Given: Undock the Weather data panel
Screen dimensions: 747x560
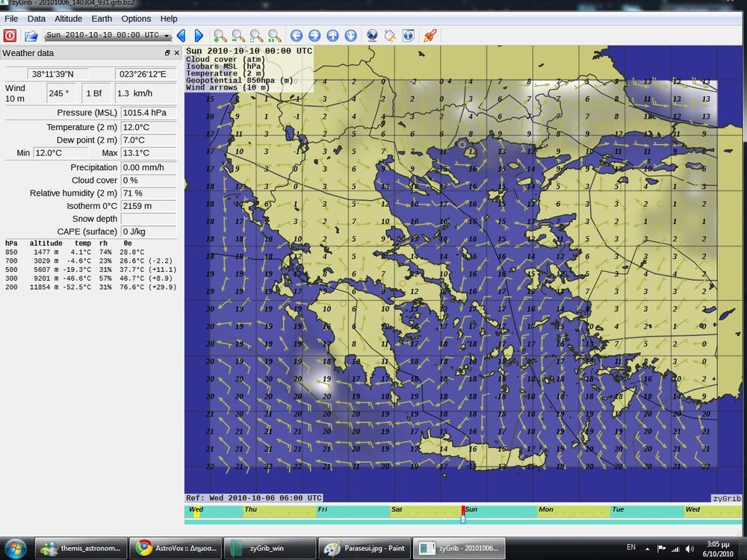Looking at the screenshot, I should pyautogui.click(x=167, y=54).
